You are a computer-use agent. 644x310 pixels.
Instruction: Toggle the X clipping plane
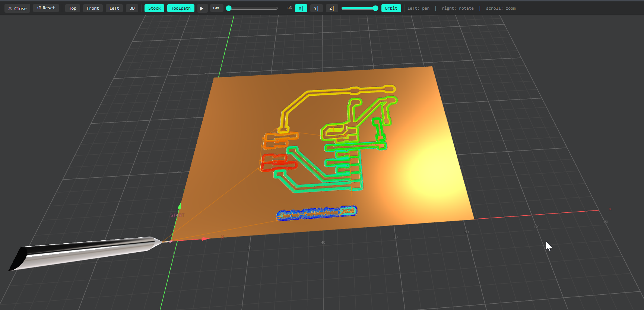(x=301, y=8)
